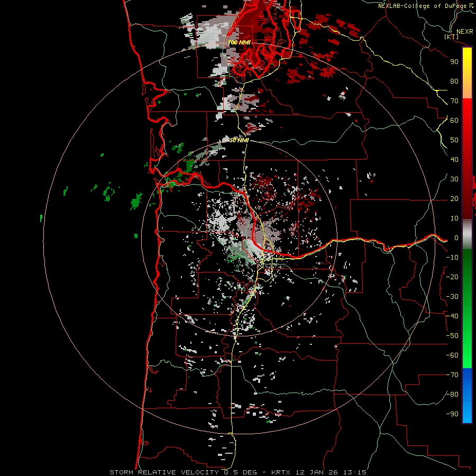Click the -50 value on the velocity scale
The width and height of the screenshot is (476, 476).
click(x=452, y=336)
